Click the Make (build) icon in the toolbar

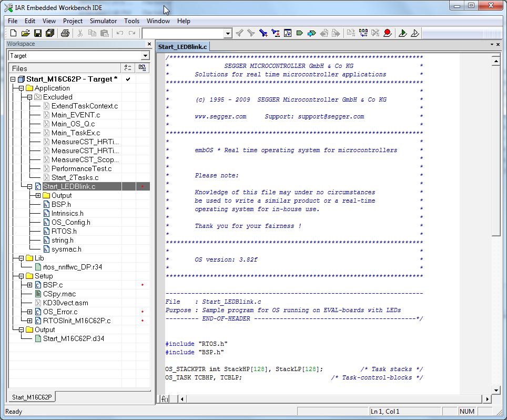363,33
